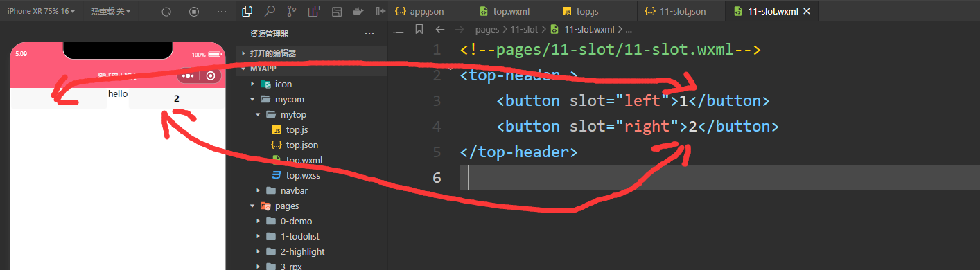Click the editor outline list icon
980x270 pixels.
click(x=398, y=29)
